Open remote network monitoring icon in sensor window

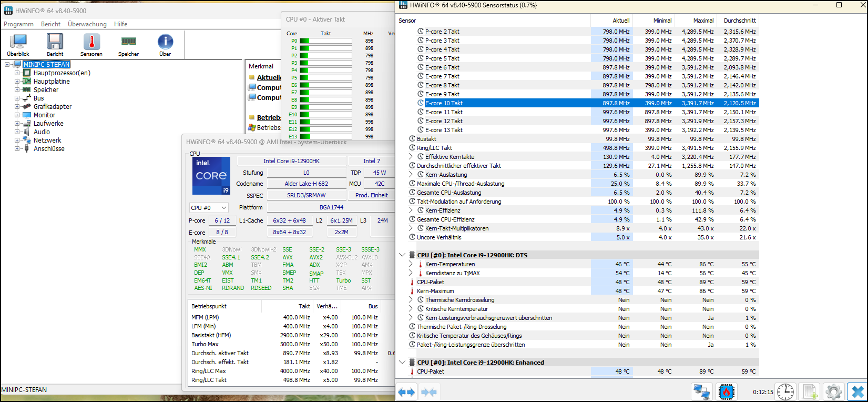[x=701, y=392]
